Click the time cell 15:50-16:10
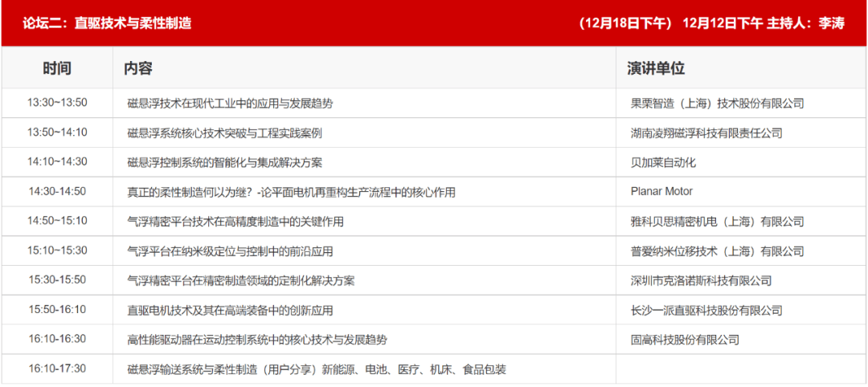 (x=58, y=310)
